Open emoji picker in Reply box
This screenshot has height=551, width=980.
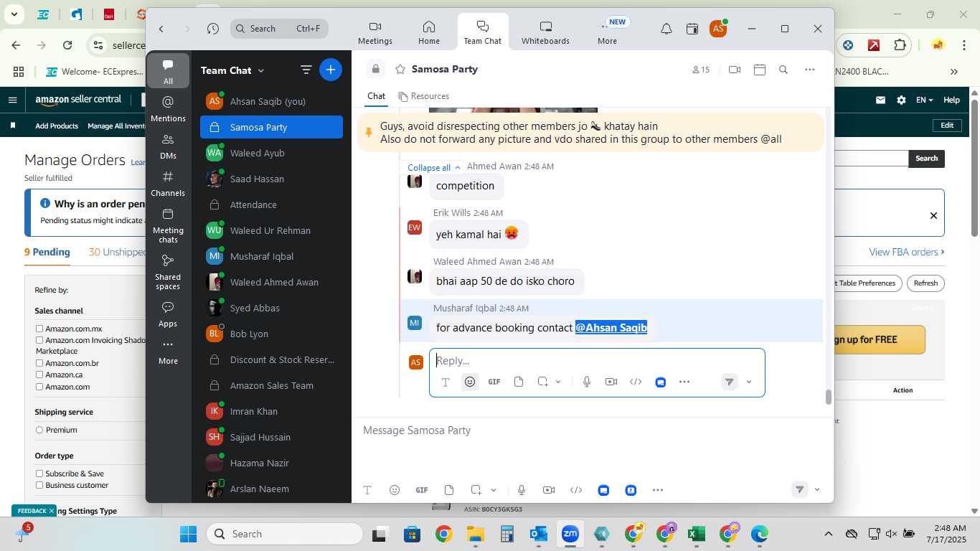(x=470, y=382)
